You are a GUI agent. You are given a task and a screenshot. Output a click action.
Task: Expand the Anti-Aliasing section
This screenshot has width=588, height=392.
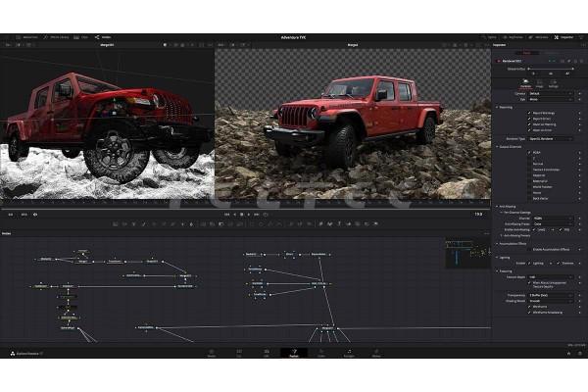(x=500, y=205)
